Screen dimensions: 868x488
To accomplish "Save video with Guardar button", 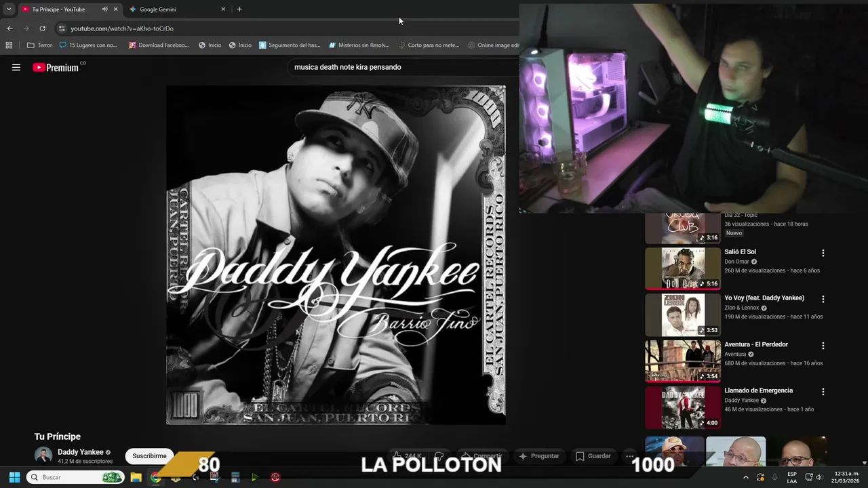I will [x=593, y=456].
